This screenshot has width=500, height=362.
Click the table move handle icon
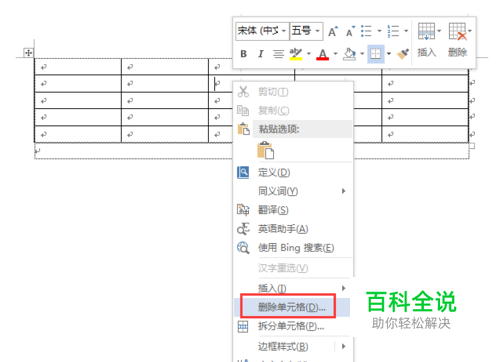pos(29,52)
